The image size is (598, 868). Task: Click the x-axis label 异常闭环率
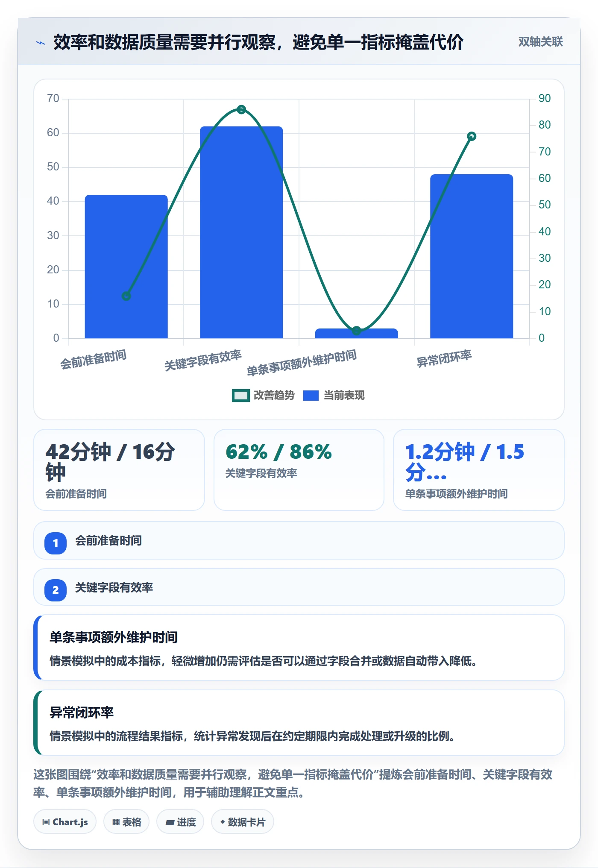coord(444,358)
